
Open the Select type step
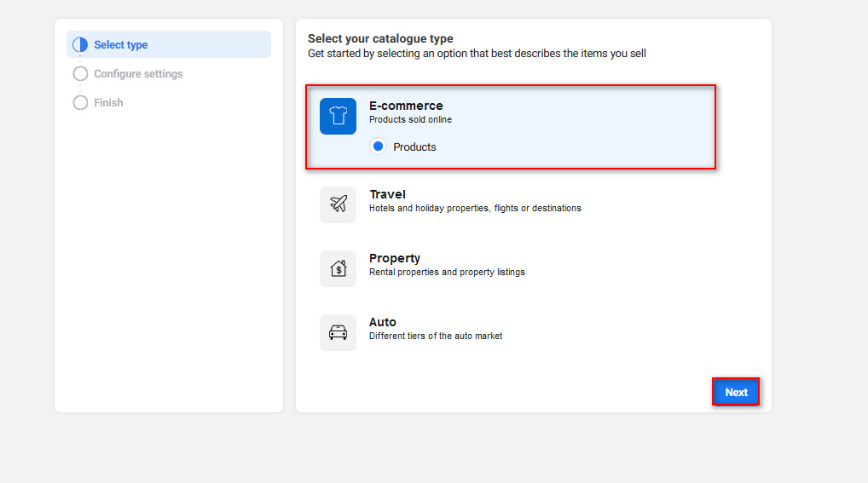(169, 44)
